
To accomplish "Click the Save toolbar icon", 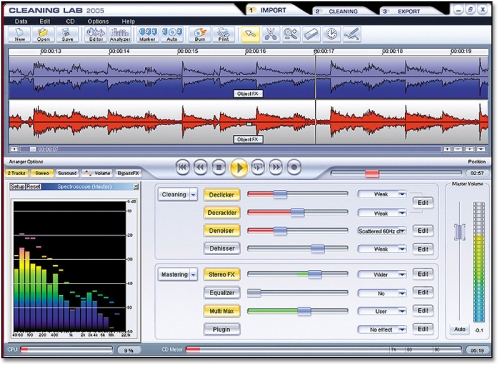I will pyautogui.click(x=67, y=35).
